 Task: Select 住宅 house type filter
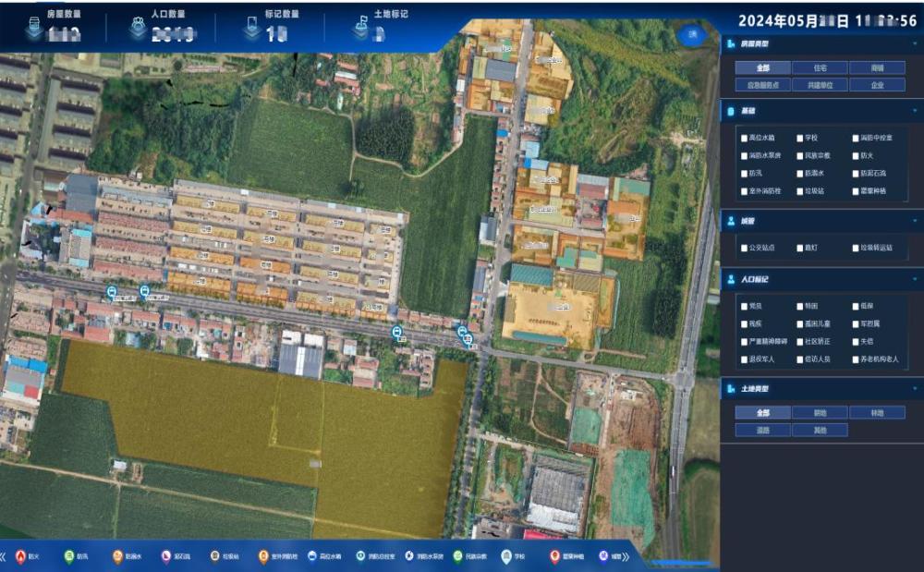point(821,67)
